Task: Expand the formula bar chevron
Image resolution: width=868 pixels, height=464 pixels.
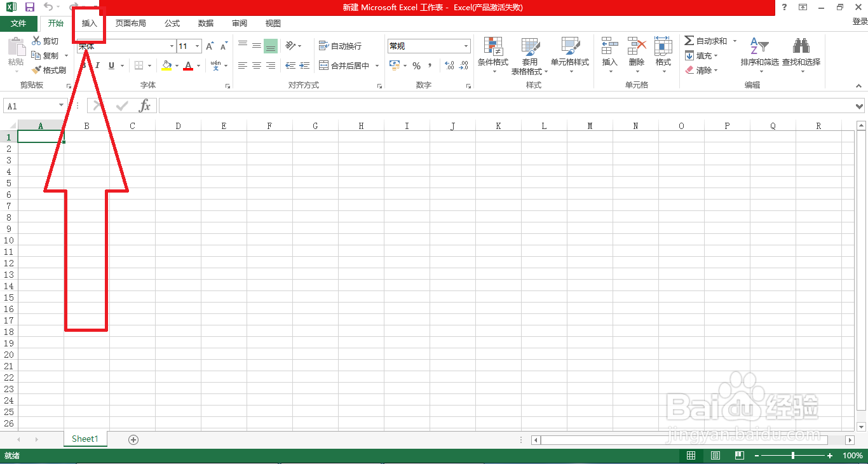Action: coord(860,106)
